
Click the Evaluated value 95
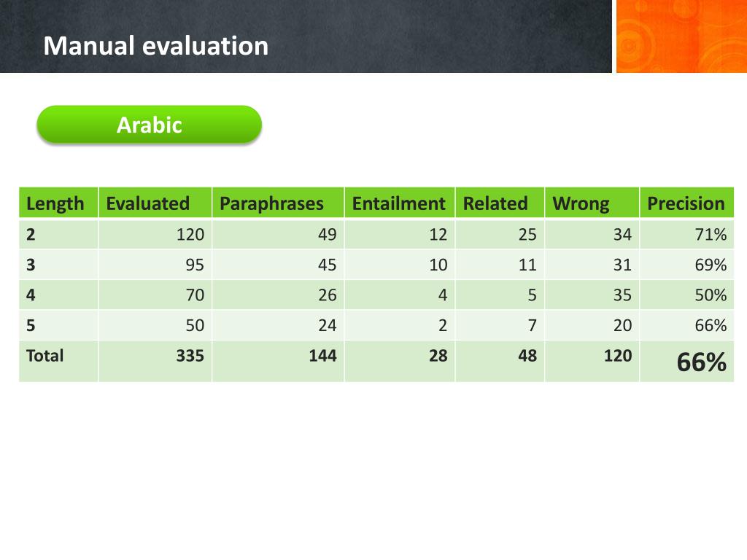click(x=195, y=264)
